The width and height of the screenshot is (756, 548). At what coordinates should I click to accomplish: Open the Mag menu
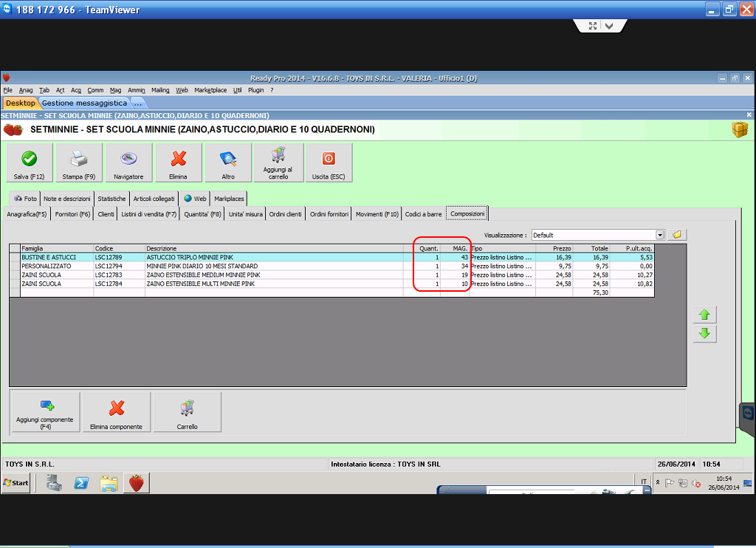pyautogui.click(x=116, y=90)
